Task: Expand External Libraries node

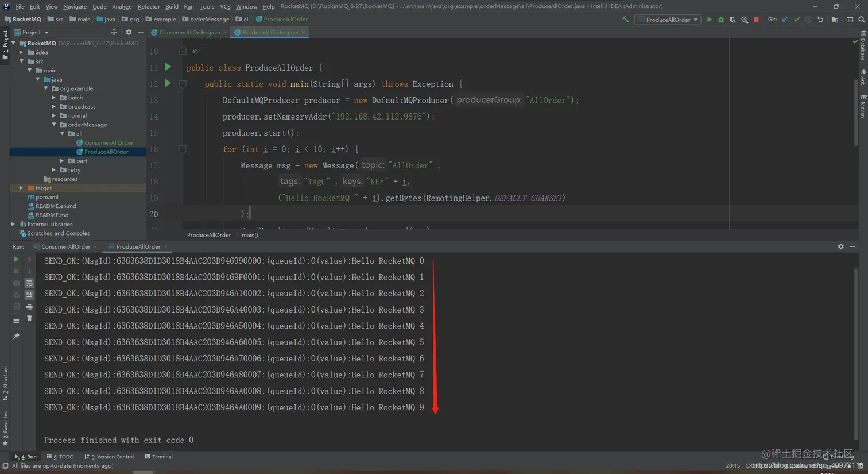Action: tap(13, 224)
